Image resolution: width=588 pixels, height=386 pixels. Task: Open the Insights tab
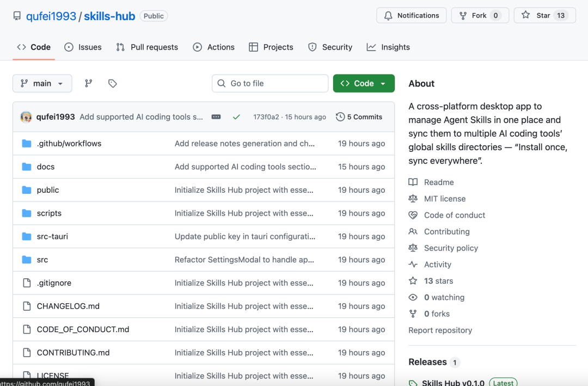(389, 47)
